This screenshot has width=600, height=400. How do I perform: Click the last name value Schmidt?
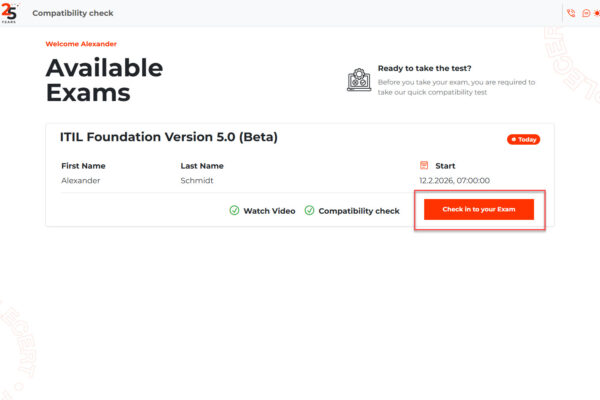pyautogui.click(x=197, y=180)
